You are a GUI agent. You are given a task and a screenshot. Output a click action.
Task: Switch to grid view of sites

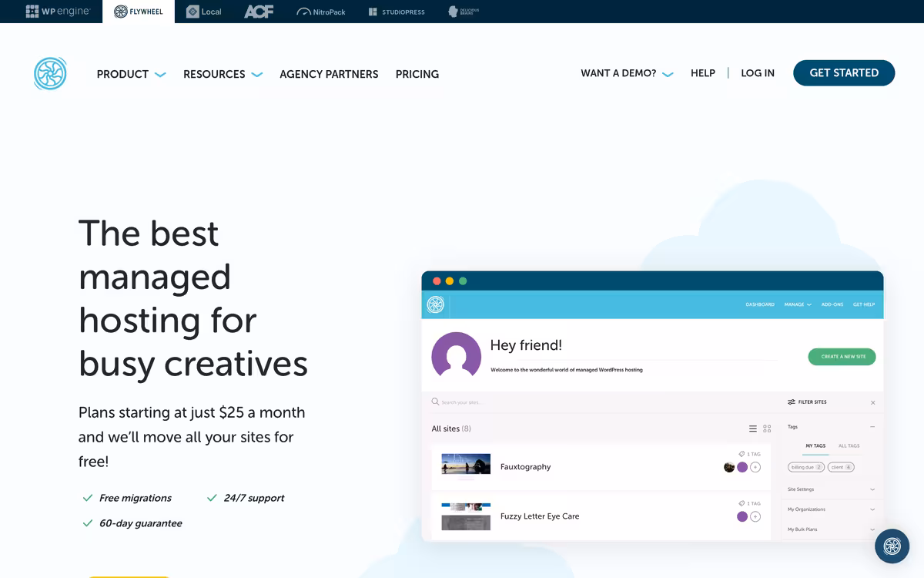[x=767, y=428]
